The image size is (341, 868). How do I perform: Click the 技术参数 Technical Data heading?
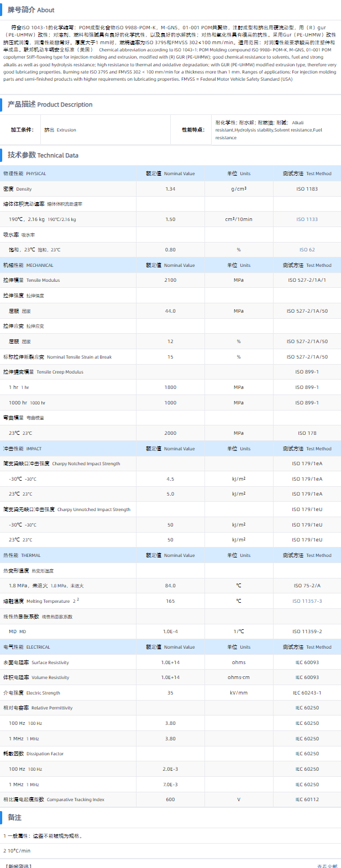point(43,155)
